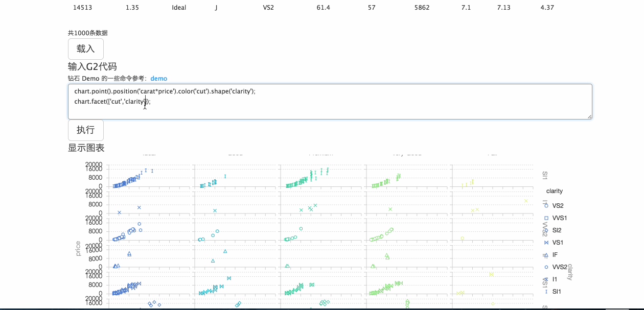
Task: Click the 载入 load button
Action: click(x=86, y=49)
